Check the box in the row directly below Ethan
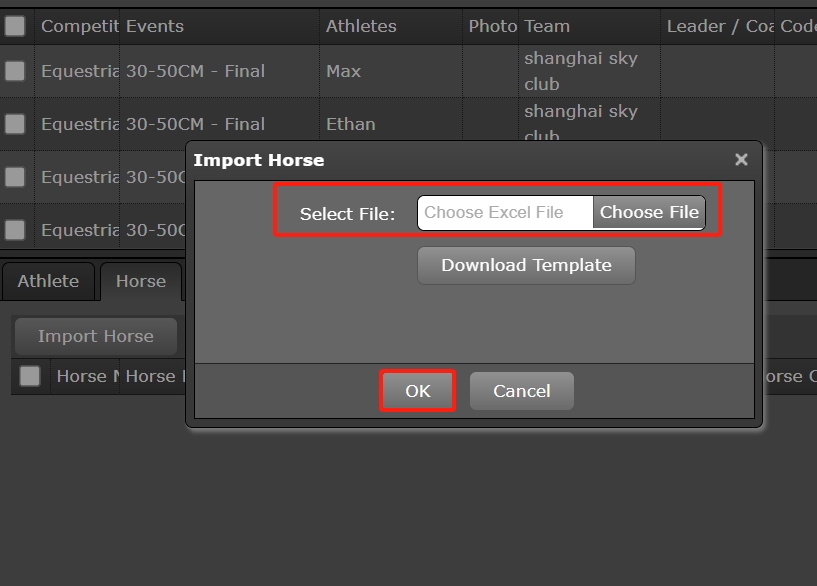Viewport: 817px width, 586px height. point(15,177)
